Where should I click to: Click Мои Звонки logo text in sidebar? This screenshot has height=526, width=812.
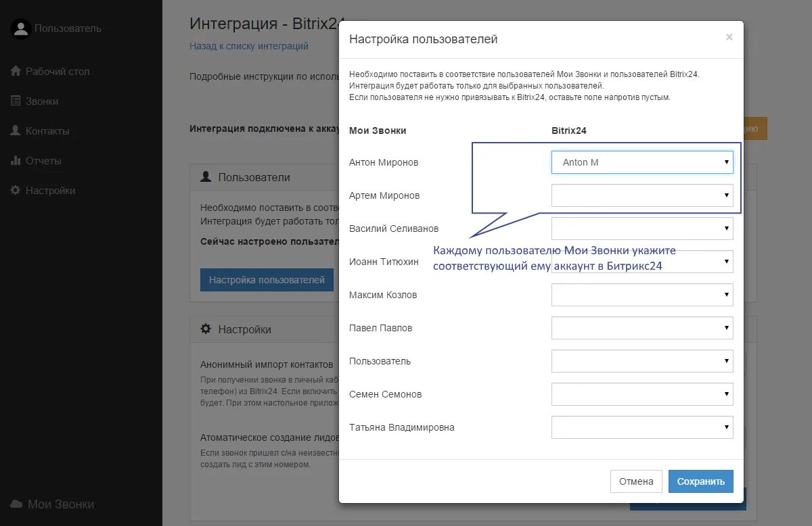[x=61, y=504]
